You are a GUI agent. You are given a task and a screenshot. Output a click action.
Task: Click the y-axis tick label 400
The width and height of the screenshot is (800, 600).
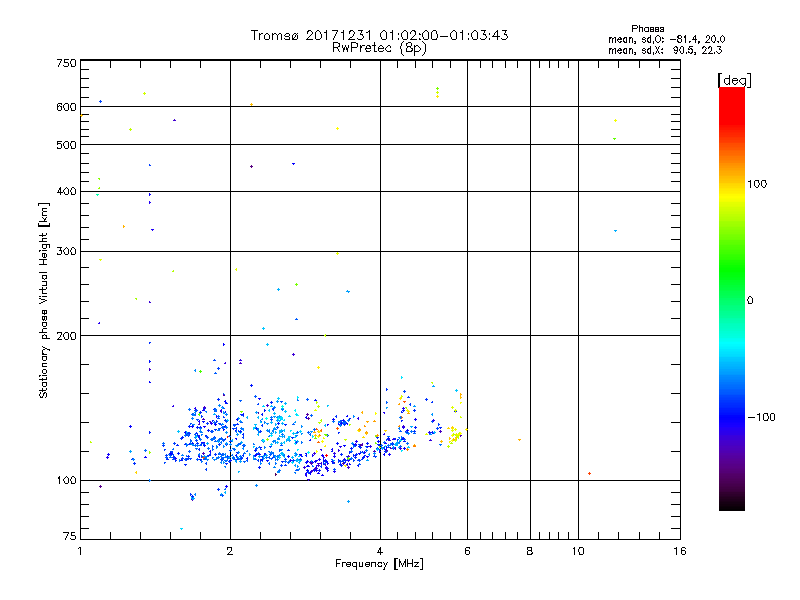[66, 191]
